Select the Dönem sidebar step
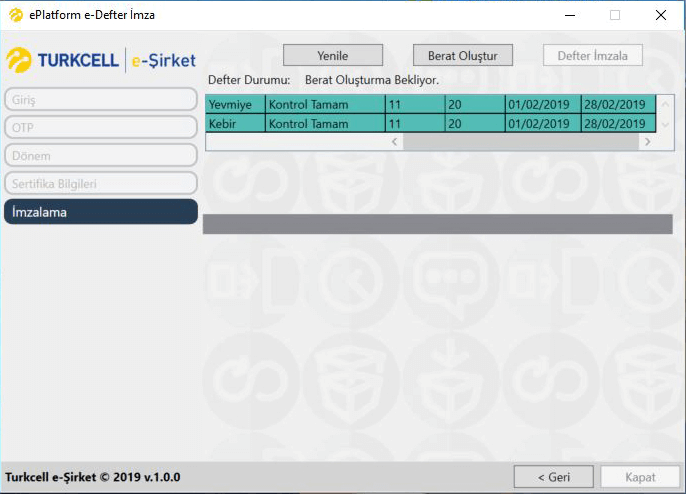The image size is (686, 494). [x=101, y=155]
